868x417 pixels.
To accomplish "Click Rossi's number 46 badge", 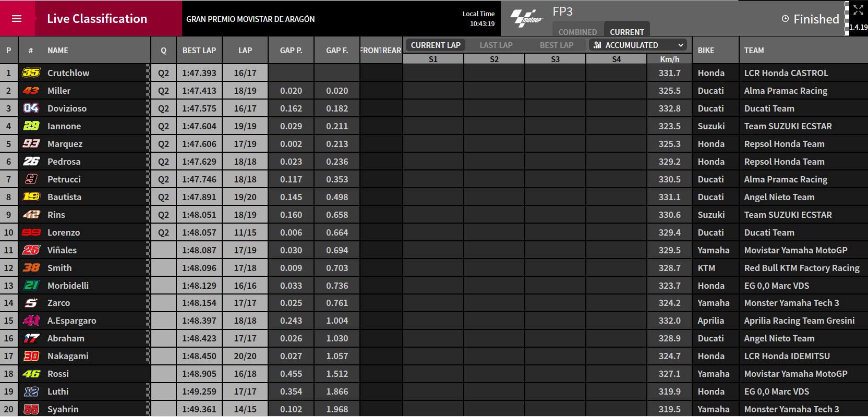I will click(x=31, y=374).
